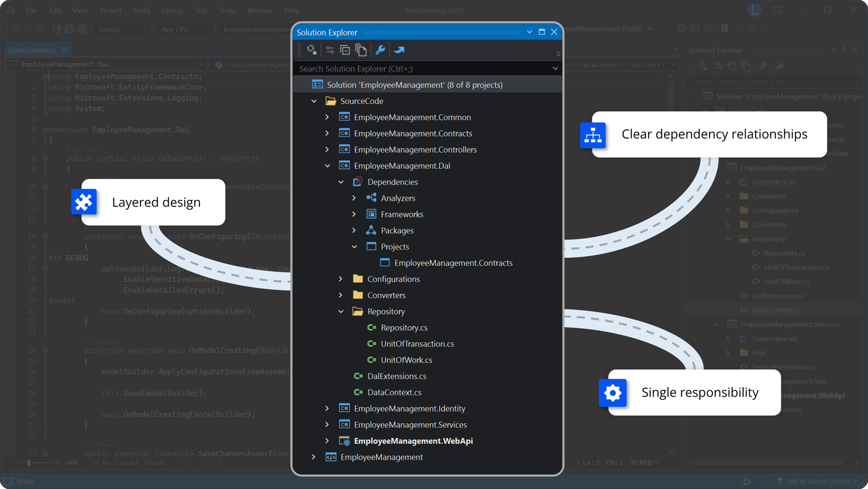Expand the Converters folder
The height and width of the screenshot is (489, 868).
click(341, 295)
